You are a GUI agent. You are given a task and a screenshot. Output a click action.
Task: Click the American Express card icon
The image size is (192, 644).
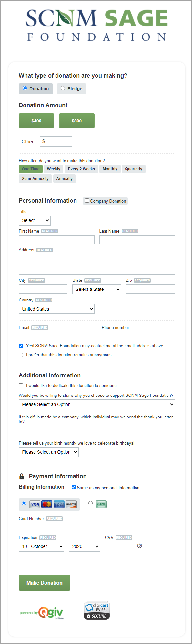59,504
